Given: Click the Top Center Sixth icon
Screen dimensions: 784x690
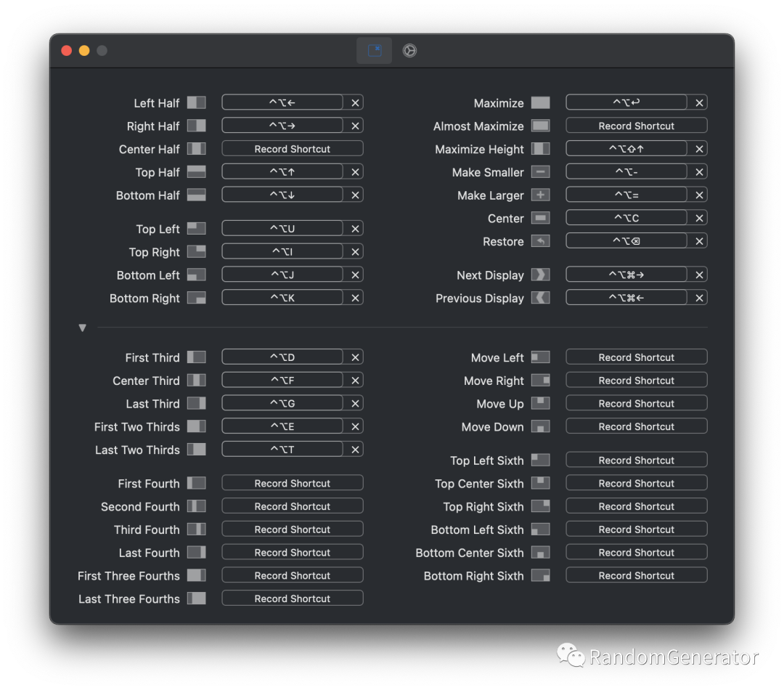Looking at the screenshot, I should 541,483.
